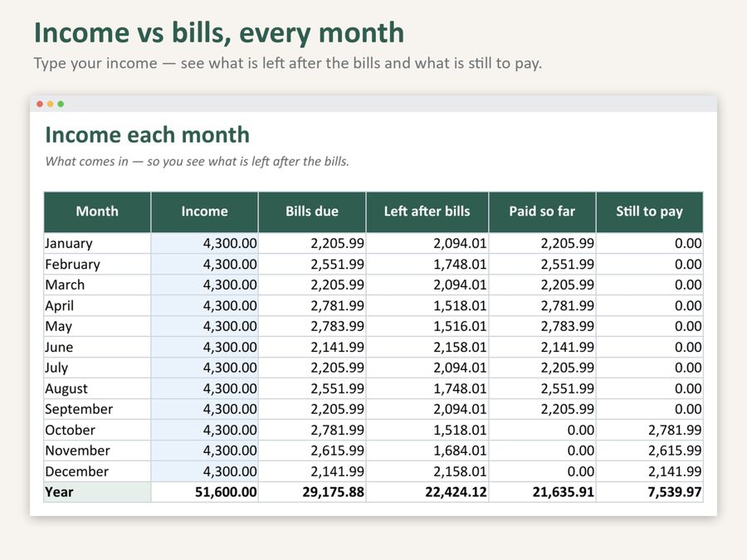747x560 pixels.
Task: Click November left after bills 1,684.01
Action: coord(427,450)
